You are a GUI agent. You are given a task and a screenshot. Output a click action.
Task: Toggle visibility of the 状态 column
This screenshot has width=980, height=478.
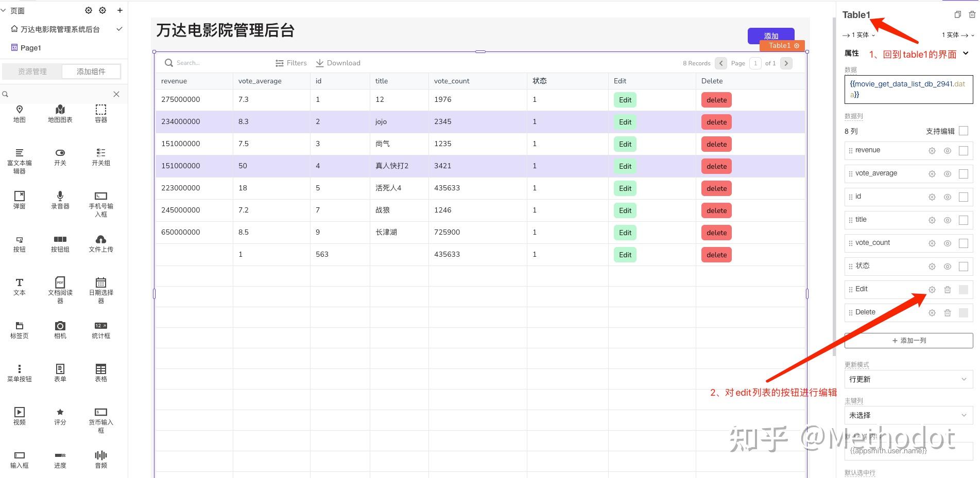(x=947, y=267)
